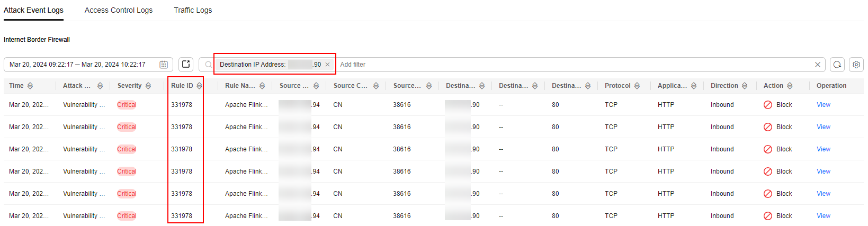The image size is (868, 226).
Task: Sort by the Severity column arrows
Action: tap(148, 86)
